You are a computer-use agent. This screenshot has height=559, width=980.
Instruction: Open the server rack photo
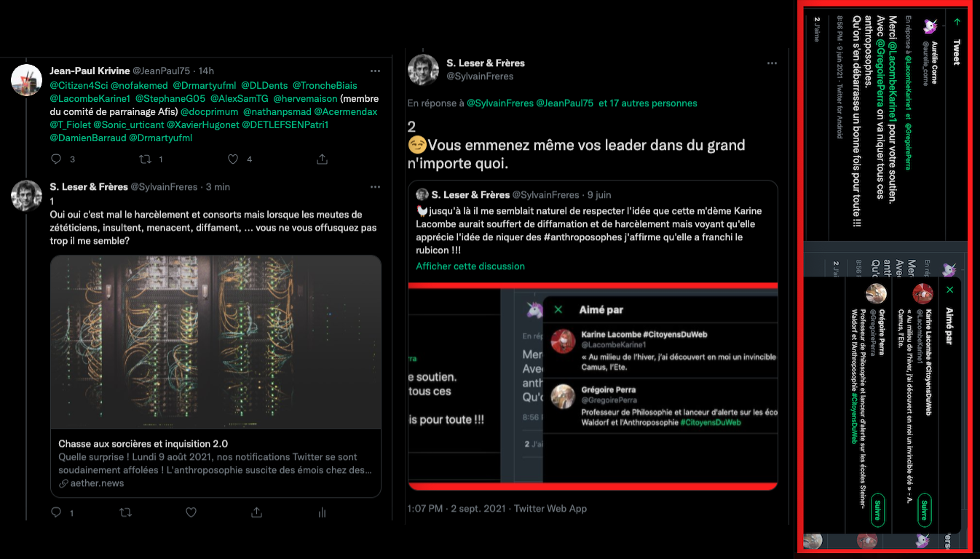tap(216, 341)
